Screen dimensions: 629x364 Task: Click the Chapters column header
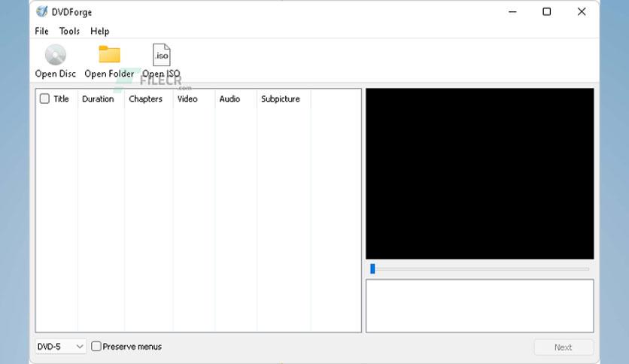[146, 99]
